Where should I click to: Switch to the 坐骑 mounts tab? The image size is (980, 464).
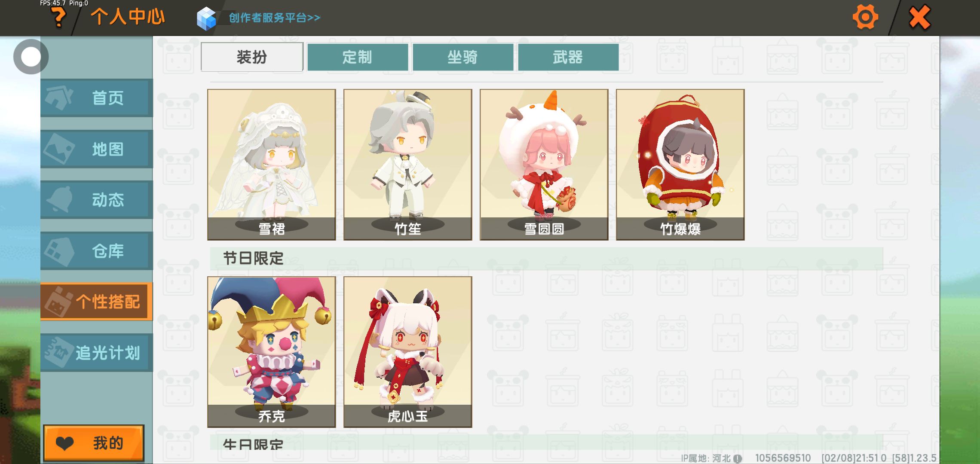click(463, 57)
